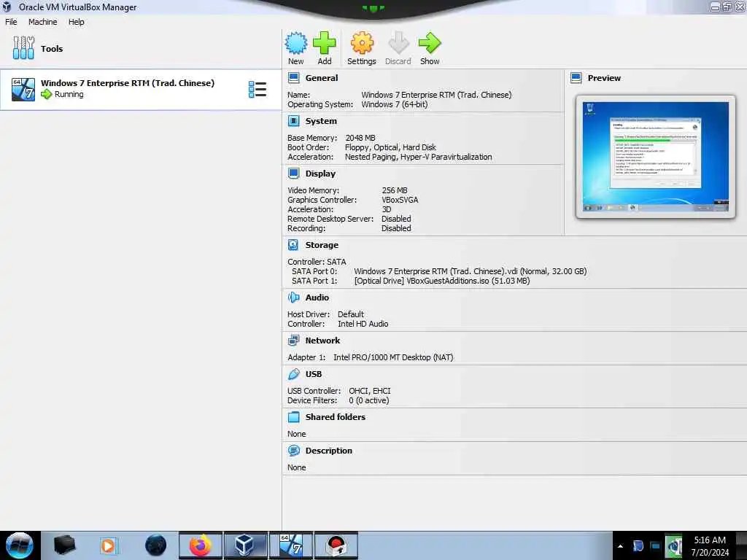This screenshot has width=747, height=560.
Task: Click the SATA Port 0 .vdi disk entry
Action: (471, 271)
